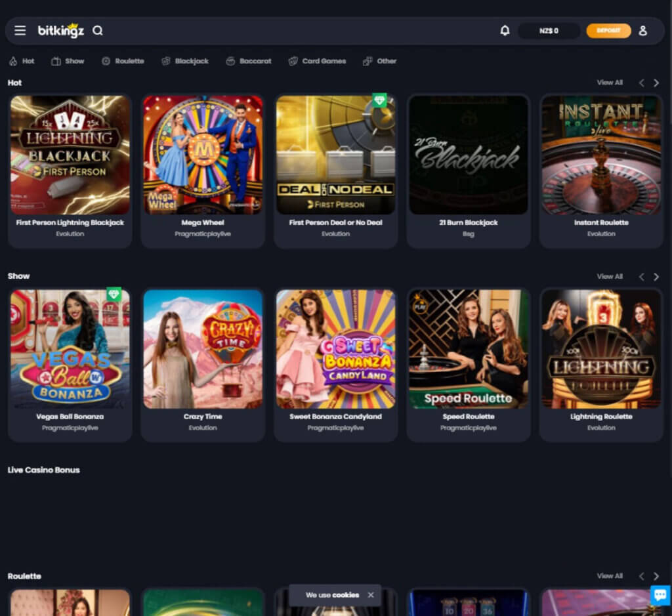This screenshot has height=616, width=672.
Task: Click the orange Deposit button
Action: (x=608, y=30)
